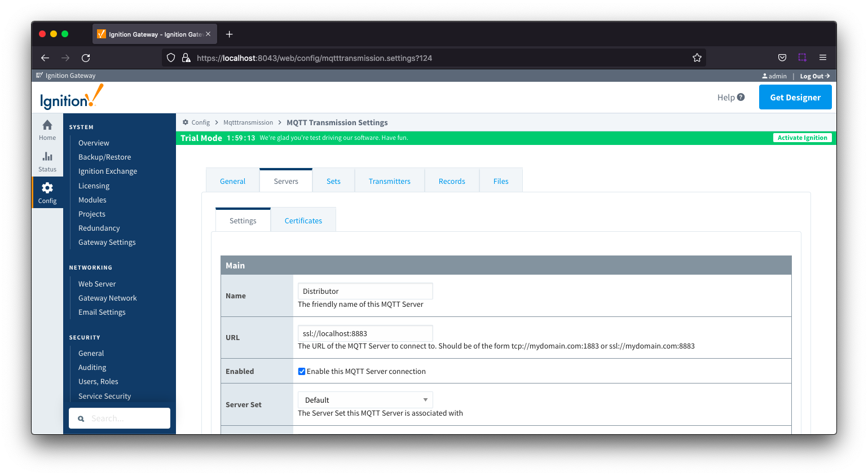Open the browser hamburger menu

(823, 58)
